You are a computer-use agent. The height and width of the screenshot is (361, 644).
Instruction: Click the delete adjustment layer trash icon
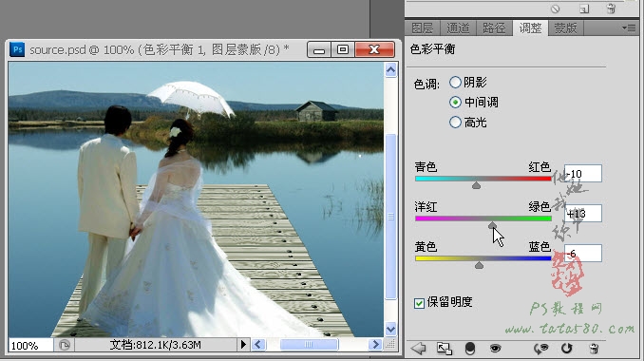(594, 349)
